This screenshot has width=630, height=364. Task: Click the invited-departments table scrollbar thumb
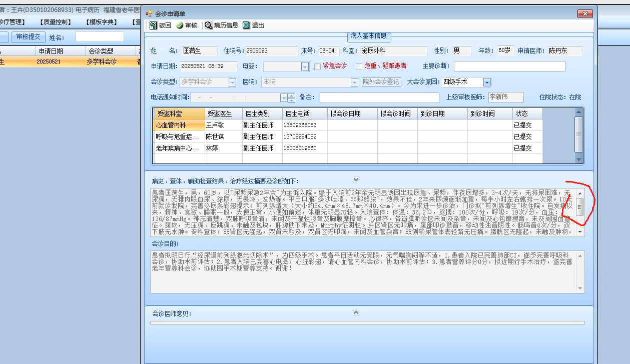coord(579,134)
